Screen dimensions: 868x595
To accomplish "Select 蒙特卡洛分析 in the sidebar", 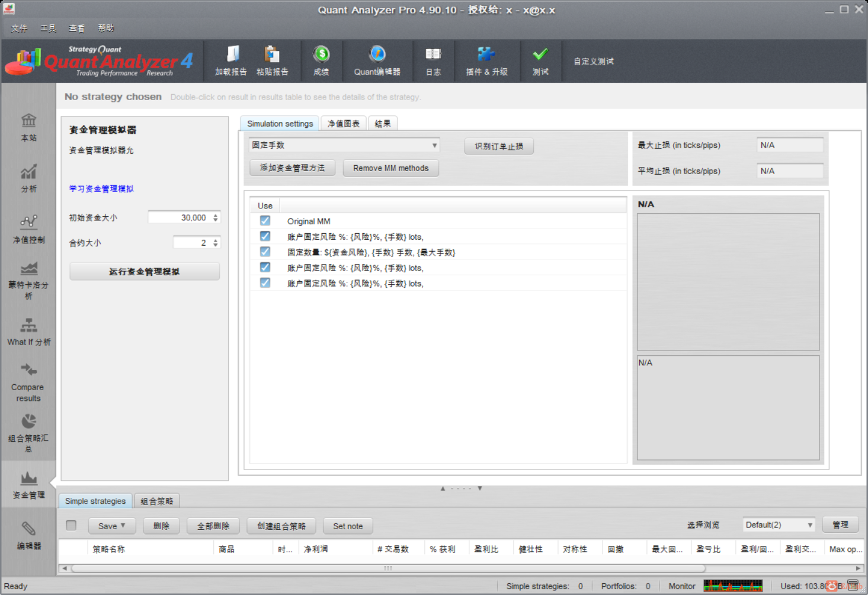I will (28, 281).
